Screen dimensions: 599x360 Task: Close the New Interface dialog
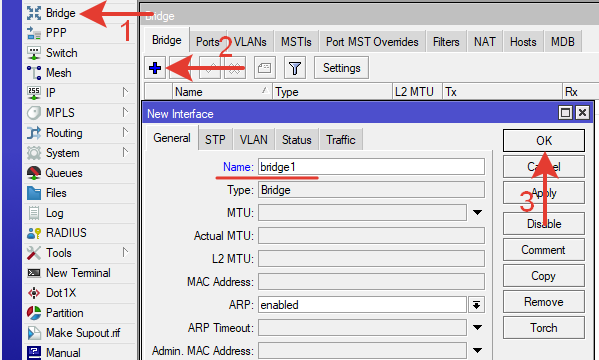coord(582,113)
